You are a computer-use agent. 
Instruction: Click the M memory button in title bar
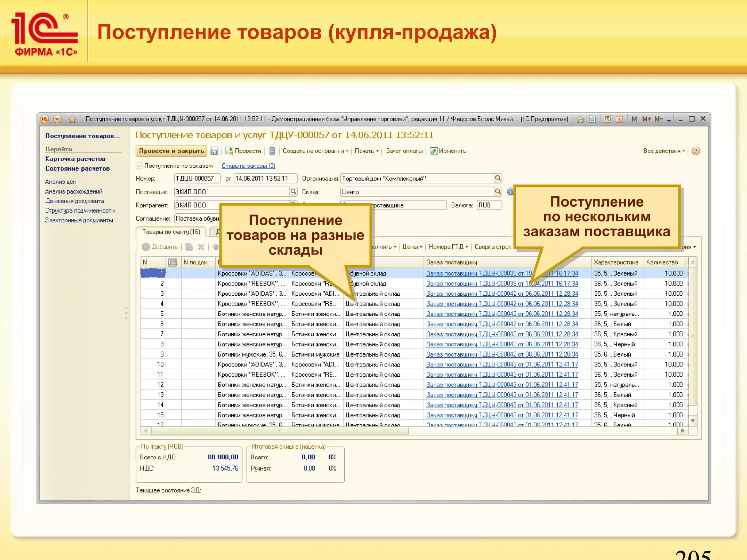point(634,119)
